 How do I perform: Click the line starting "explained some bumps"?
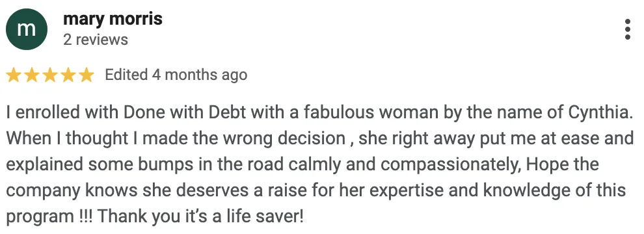[x=302, y=164]
